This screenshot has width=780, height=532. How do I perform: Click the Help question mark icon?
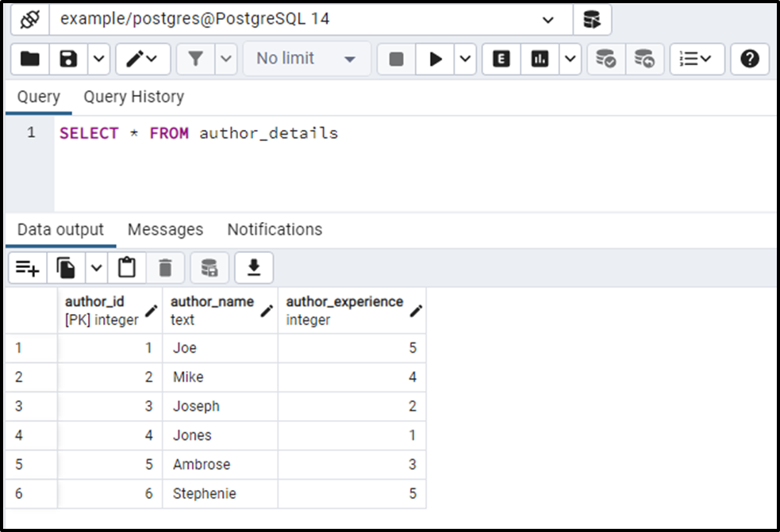[750, 59]
